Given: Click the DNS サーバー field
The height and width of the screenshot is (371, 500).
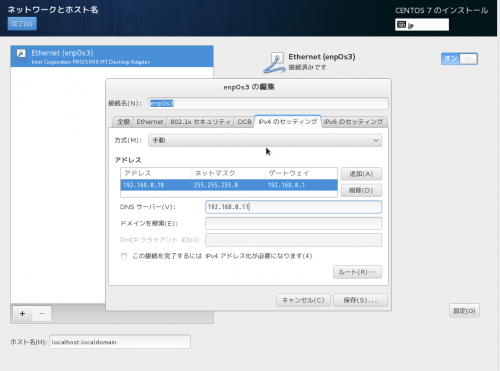Looking at the screenshot, I should pos(293,207).
